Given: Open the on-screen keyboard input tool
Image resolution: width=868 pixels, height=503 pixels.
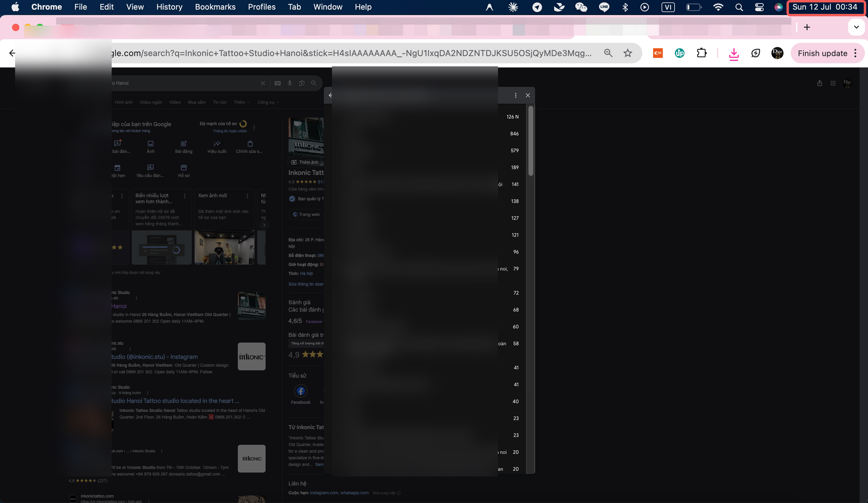Looking at the screenshot, I should point(278,83).
